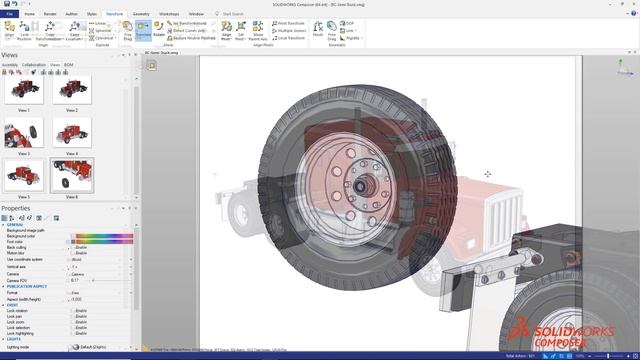Screen dimensions: 640x360
Task: Open the Lighting mode dropdown
Action: coord(131,347)
